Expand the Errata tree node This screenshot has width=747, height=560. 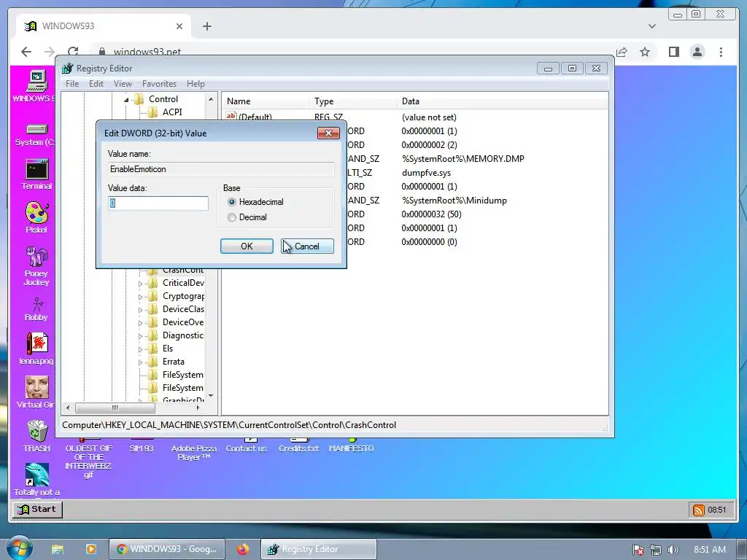click(x=140, y=362)
